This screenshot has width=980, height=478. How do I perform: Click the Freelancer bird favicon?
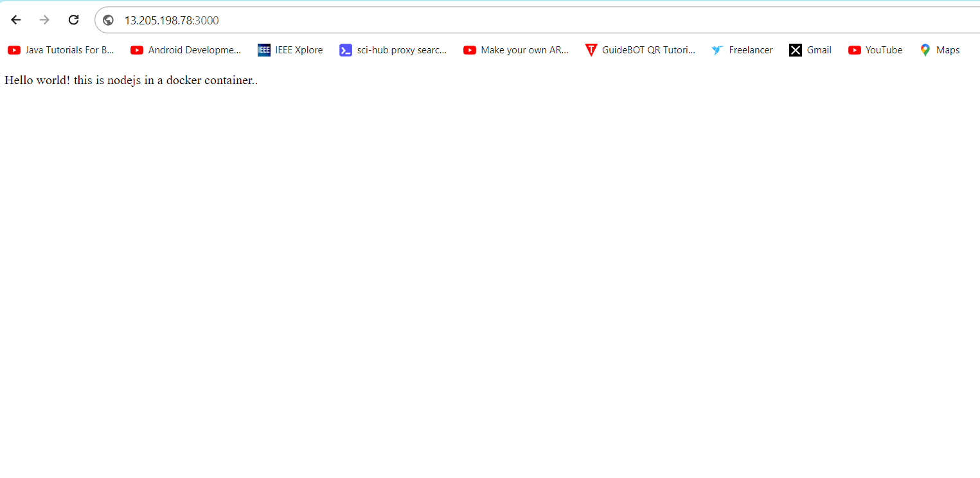point(718,50)
